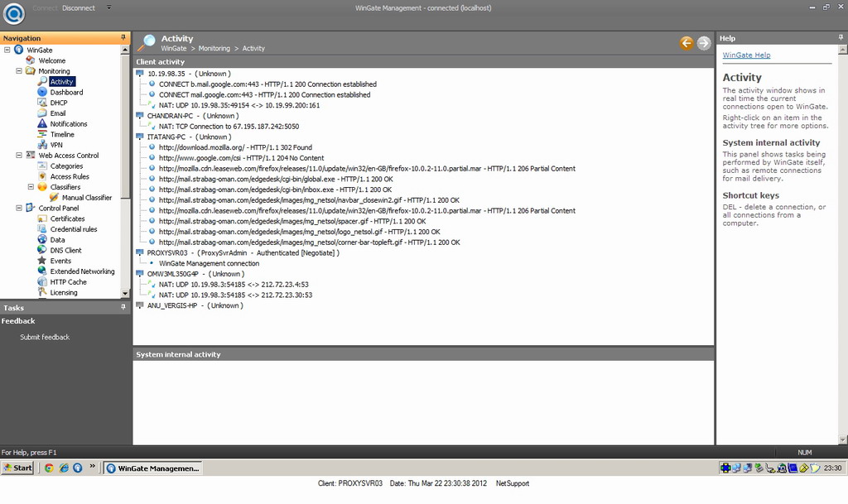
Task: Pin the Navigation panel
Action: 123,37
